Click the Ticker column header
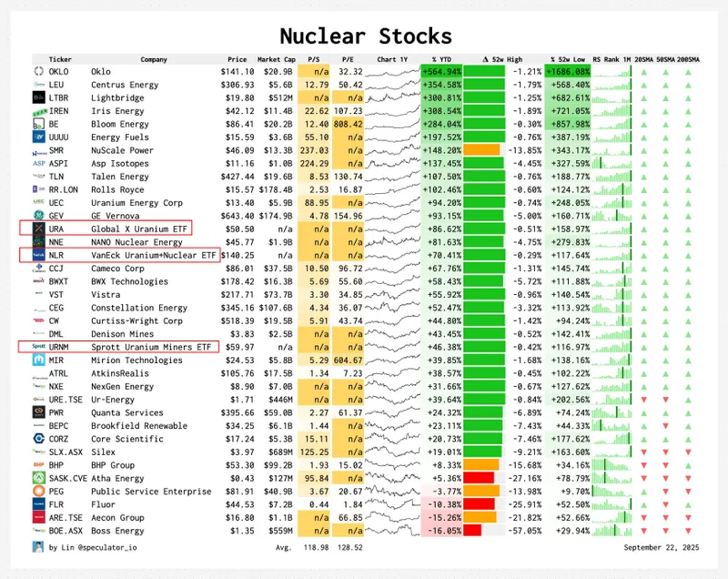The height and width of the screenshot is (579, 728). pos(60,59)
